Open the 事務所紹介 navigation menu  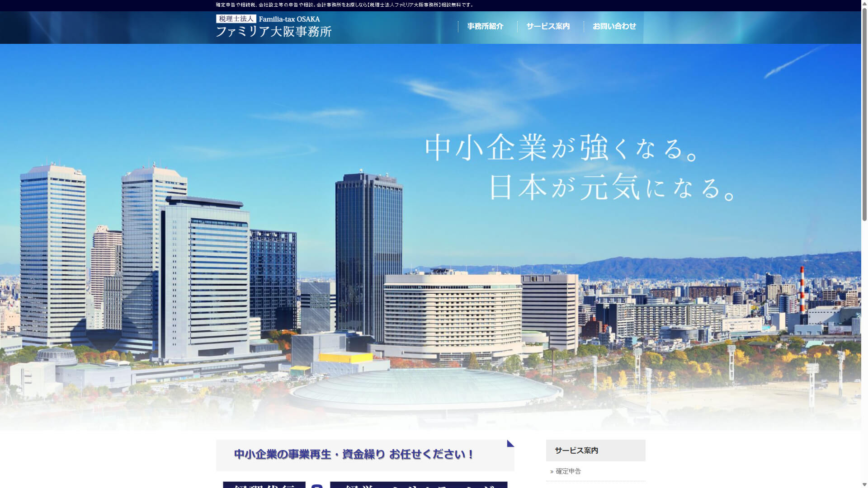pos(485,26)
